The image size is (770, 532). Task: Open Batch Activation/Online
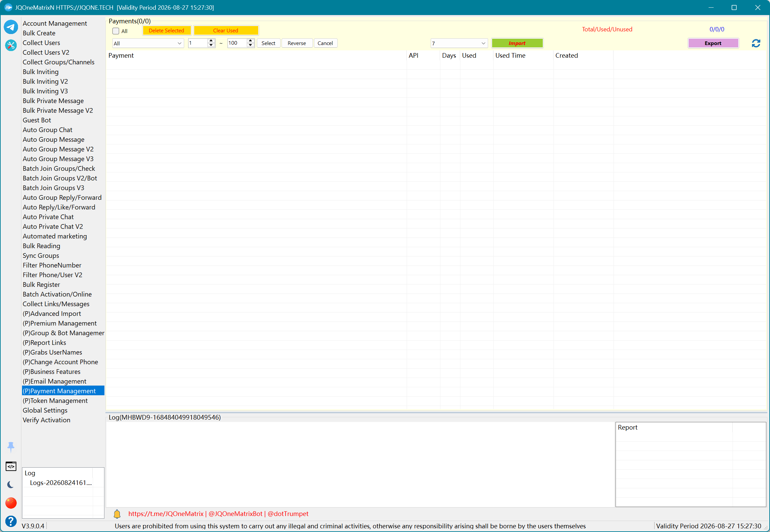tap(57, 294)
